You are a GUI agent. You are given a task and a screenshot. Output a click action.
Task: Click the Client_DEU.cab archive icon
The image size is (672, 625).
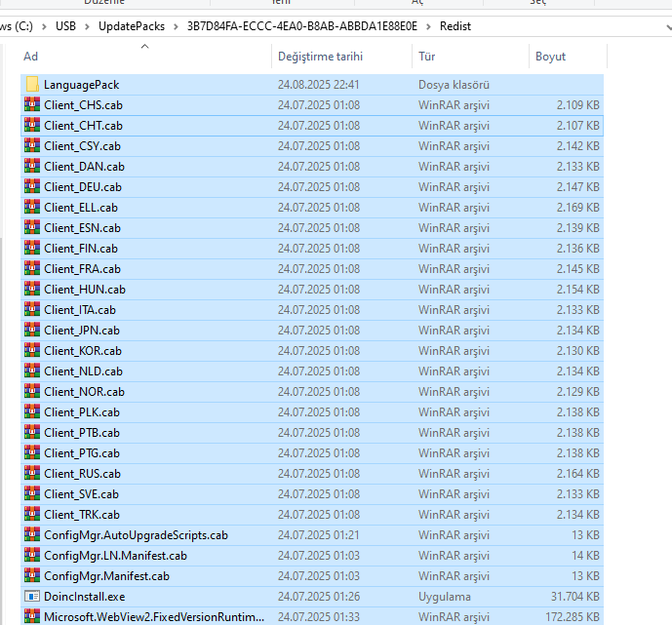point(32,187)
